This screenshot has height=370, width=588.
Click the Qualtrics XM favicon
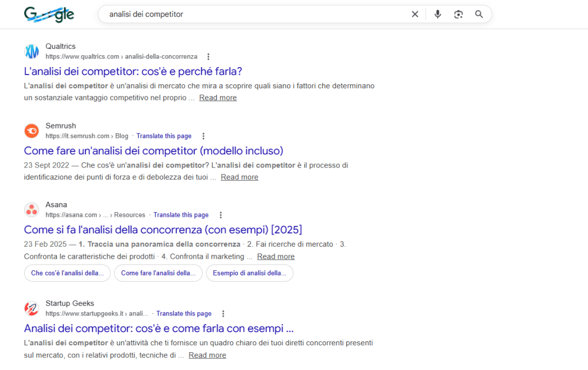[x=32, y=51]
